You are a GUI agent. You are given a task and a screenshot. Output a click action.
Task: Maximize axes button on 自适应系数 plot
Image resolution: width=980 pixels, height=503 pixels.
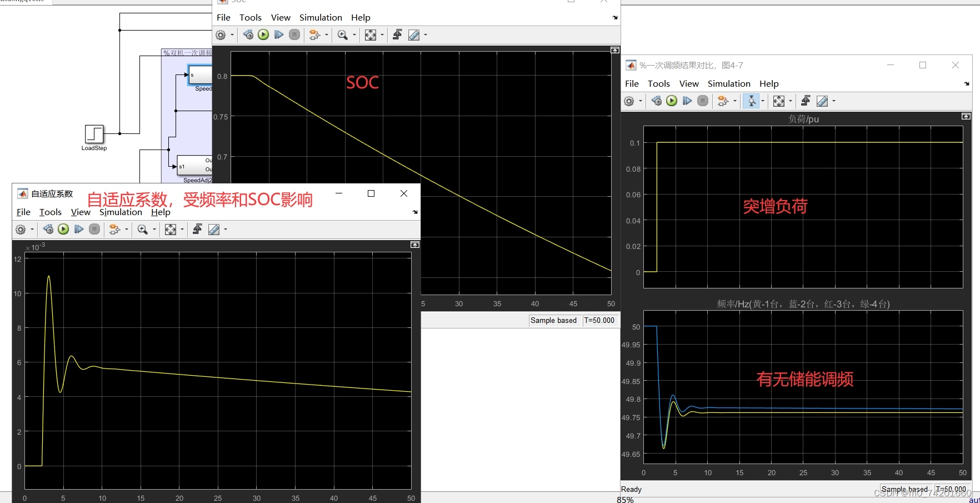415,245
